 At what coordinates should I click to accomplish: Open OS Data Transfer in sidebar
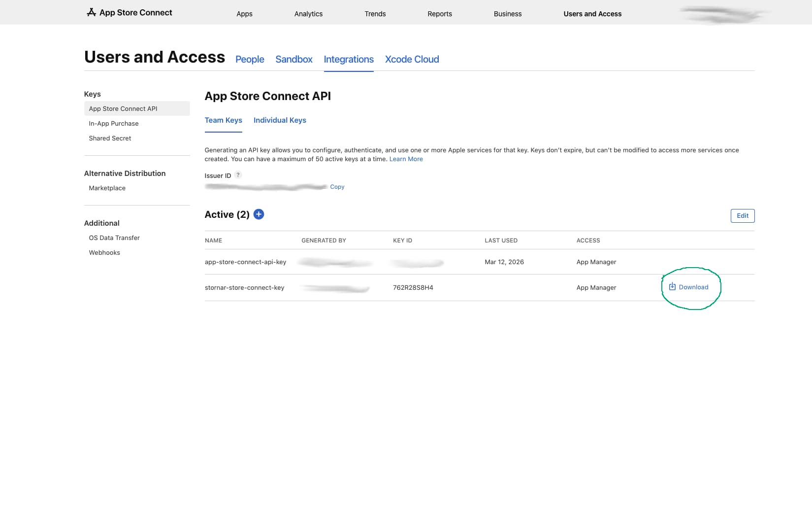coord(114,238)
